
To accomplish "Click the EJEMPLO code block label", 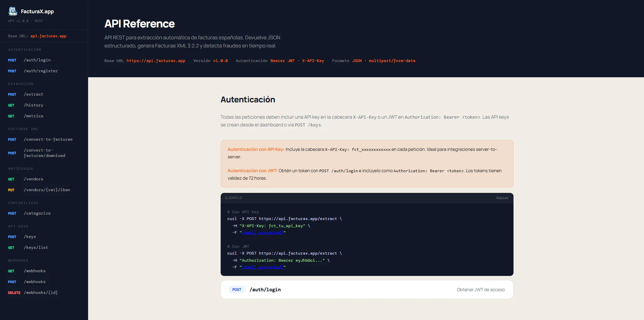I will pos(234,198).
